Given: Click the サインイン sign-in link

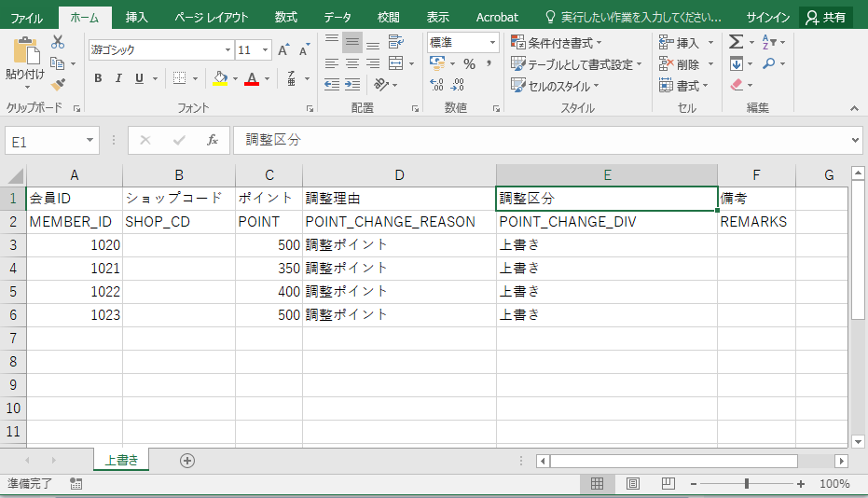Looking at the screenshot, I should (x=767, y=17).
